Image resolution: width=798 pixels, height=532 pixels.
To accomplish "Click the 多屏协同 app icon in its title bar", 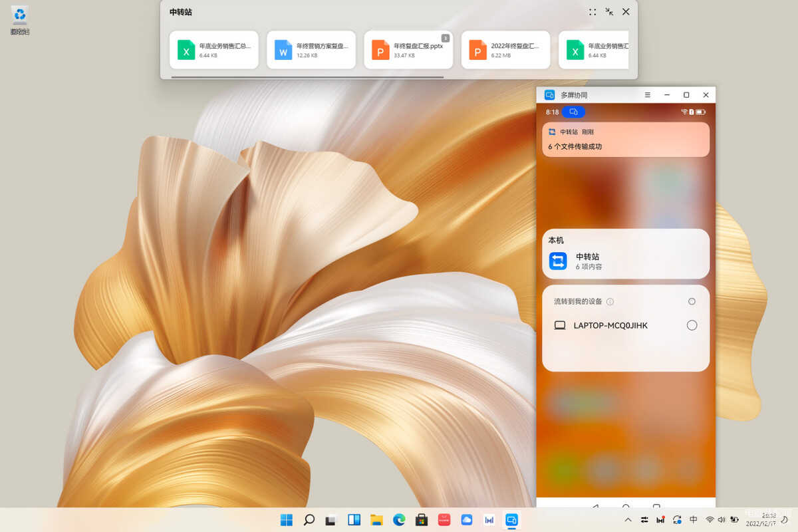I will point(549,95).
